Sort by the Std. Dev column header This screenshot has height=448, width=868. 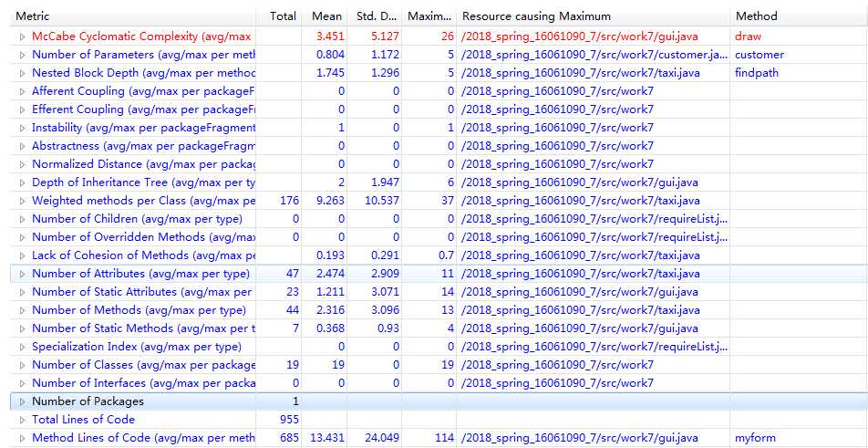374,16
